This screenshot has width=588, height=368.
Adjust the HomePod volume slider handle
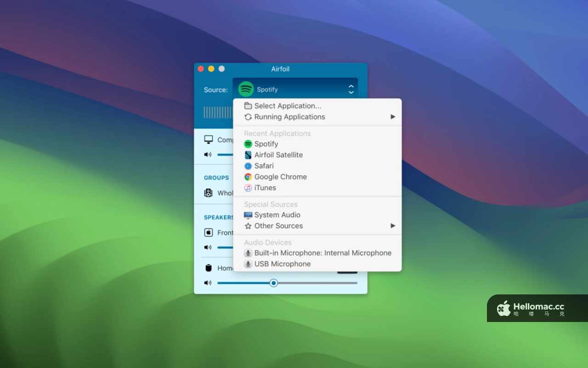274,283
